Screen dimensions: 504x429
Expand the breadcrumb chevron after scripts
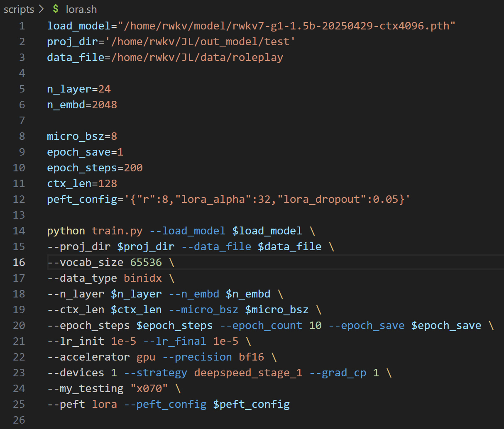coord(41,9)
